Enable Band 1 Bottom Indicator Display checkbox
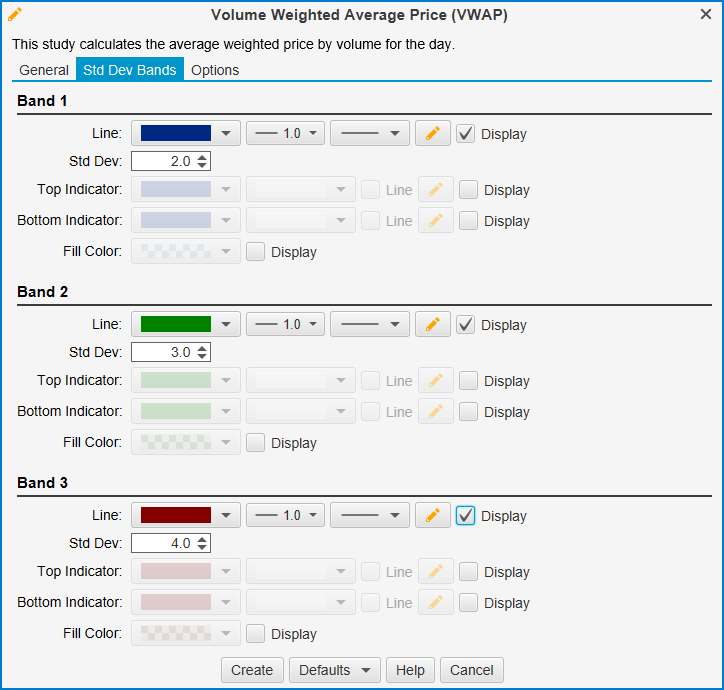 pyautogui.click(x=468, y=221)
